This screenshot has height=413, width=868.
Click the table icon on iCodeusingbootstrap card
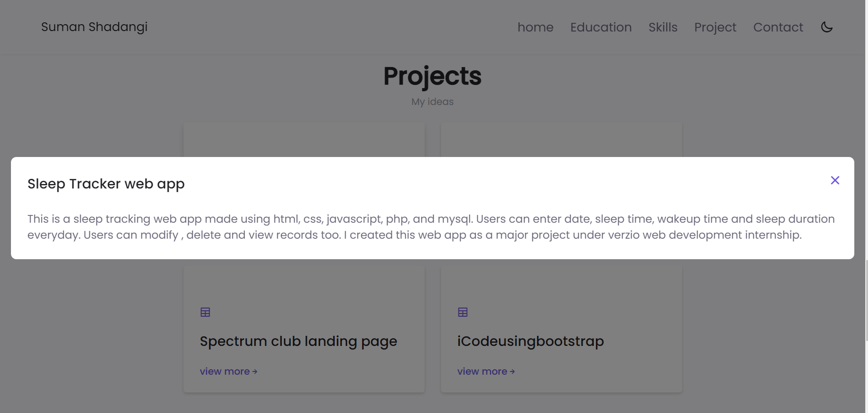coord(463,312)
